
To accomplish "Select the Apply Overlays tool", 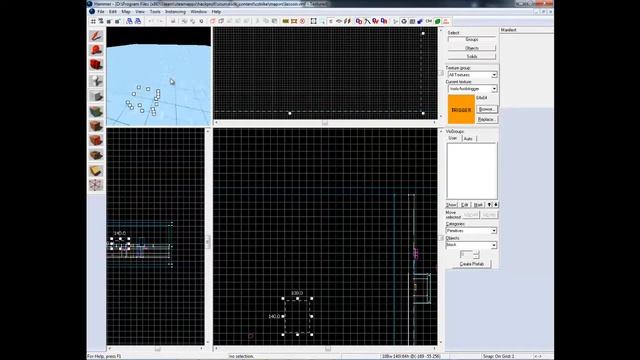I will point(96,155).
